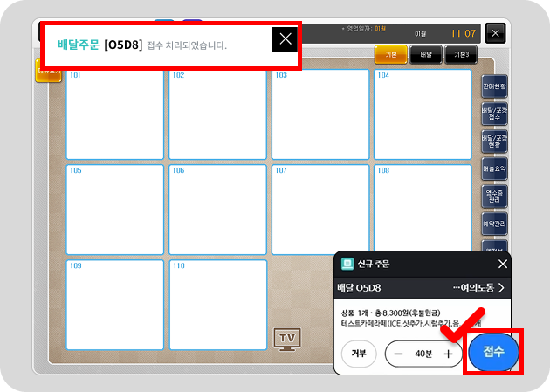Expand order details via 여의도동 chevron

(x=501, y=288)
